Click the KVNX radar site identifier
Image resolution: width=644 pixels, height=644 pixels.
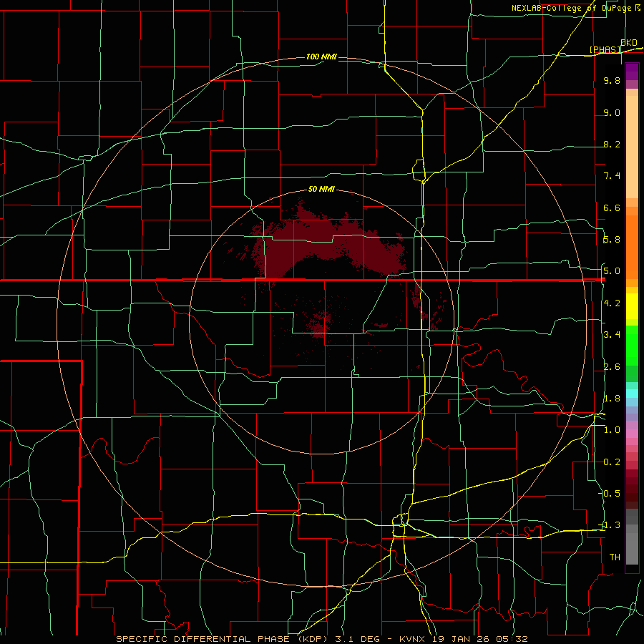(x=412, y=639)
